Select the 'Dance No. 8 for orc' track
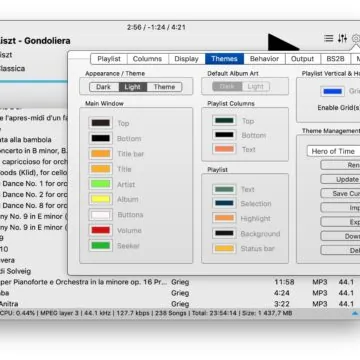The width and height of the screenshot is (360, 360). [33, 205]
